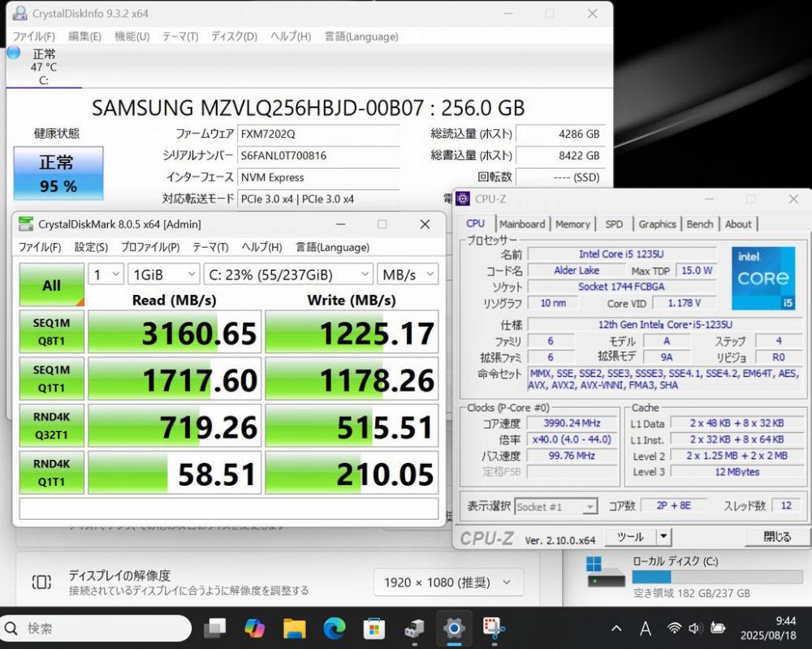The height and width of the screenshot is (649, 812).
Task: Open プロファイル(P) menu in CrystalDiskMark
Action: pos(150,247)
